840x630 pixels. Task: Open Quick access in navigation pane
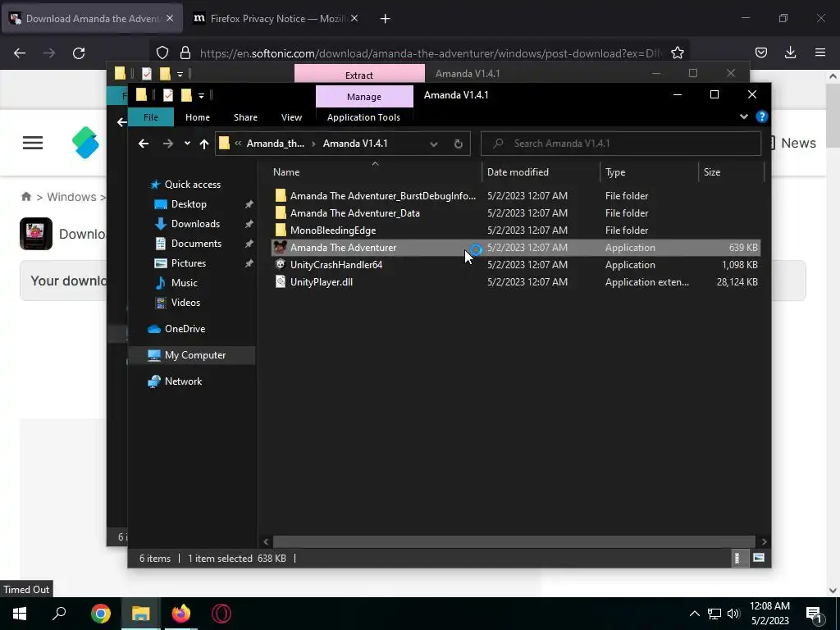point(192,185)
